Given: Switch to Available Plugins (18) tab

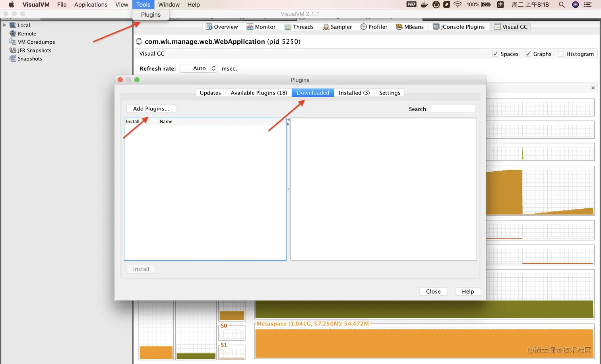Looking at the screenshot, I should coord(259,93).
